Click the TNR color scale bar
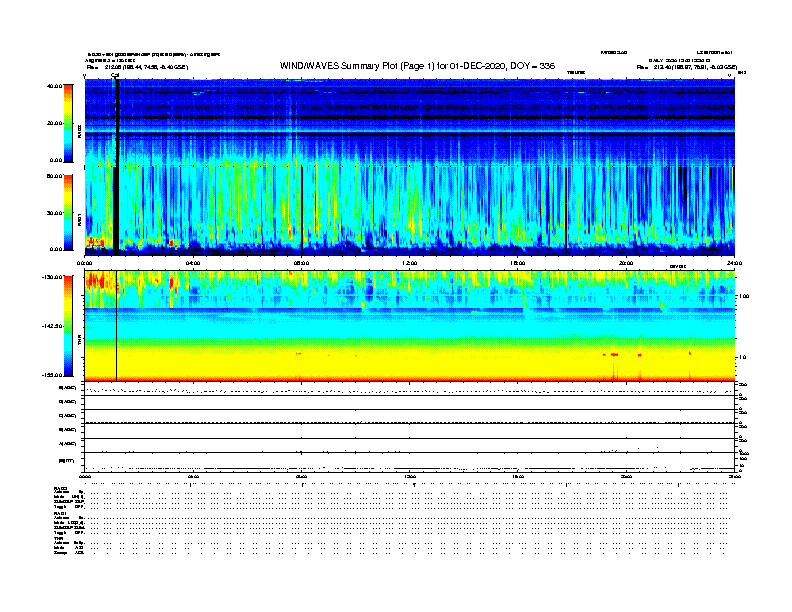Viewport: 792px width, 612px height. 68,326
